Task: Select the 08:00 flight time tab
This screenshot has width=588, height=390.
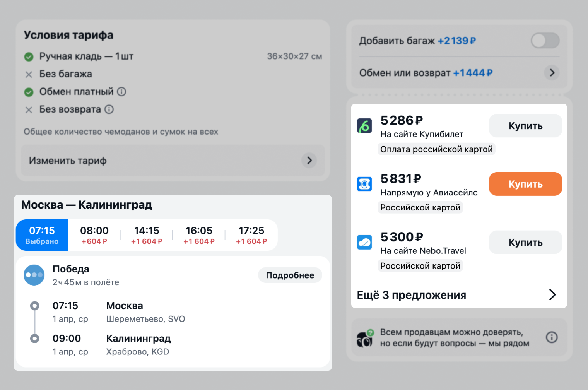Action: [x=94, y=235]
